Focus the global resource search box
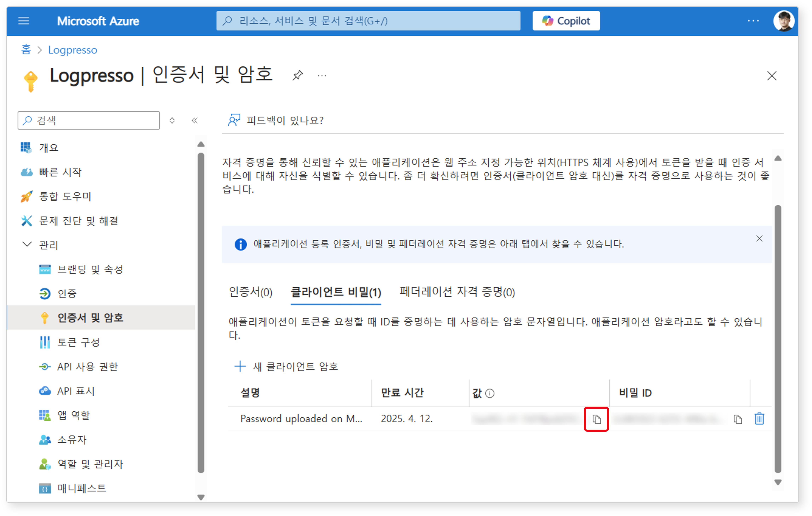Viewport: 812px width, 516px height. pos(368,21)
